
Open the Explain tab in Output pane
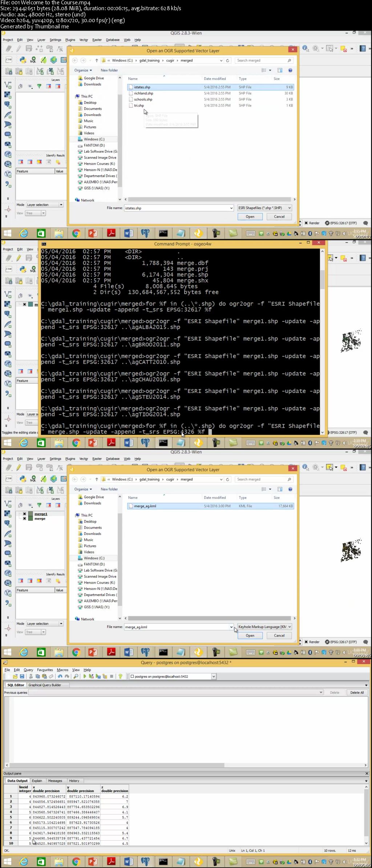pos(37,781)
